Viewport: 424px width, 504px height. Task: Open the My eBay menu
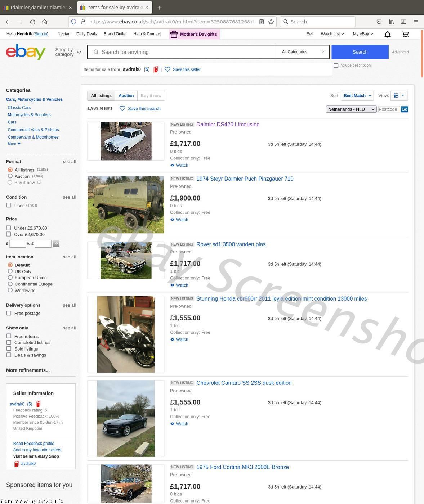363,34
